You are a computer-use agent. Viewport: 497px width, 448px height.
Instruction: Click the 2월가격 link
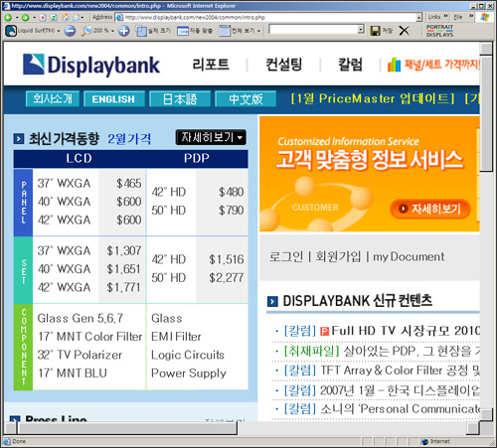pos(129,139)
